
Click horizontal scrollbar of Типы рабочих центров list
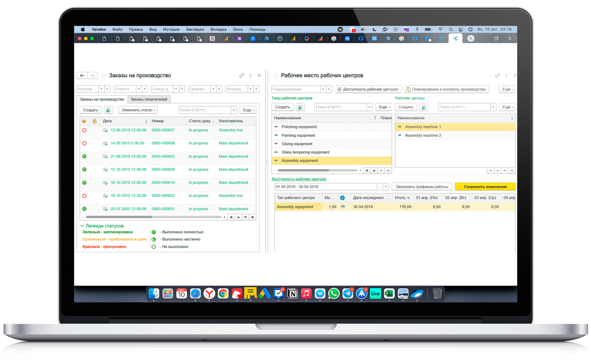(303, 170)
